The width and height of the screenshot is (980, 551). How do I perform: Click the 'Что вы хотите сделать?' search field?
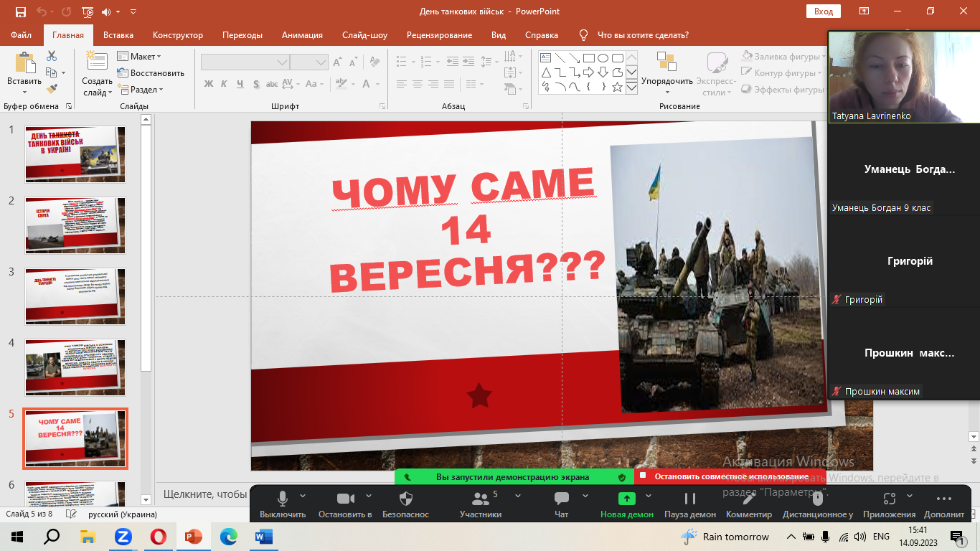(x=643, y=34)
